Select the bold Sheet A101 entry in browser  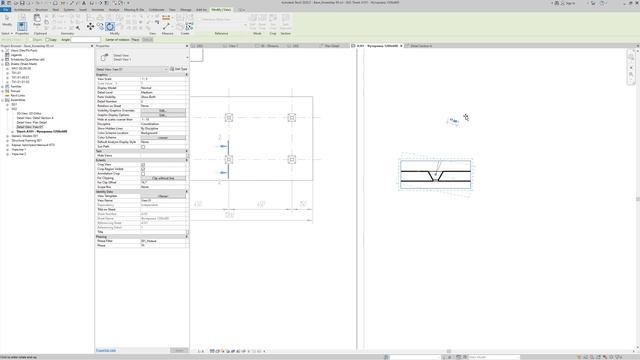(x=42, y=131)
